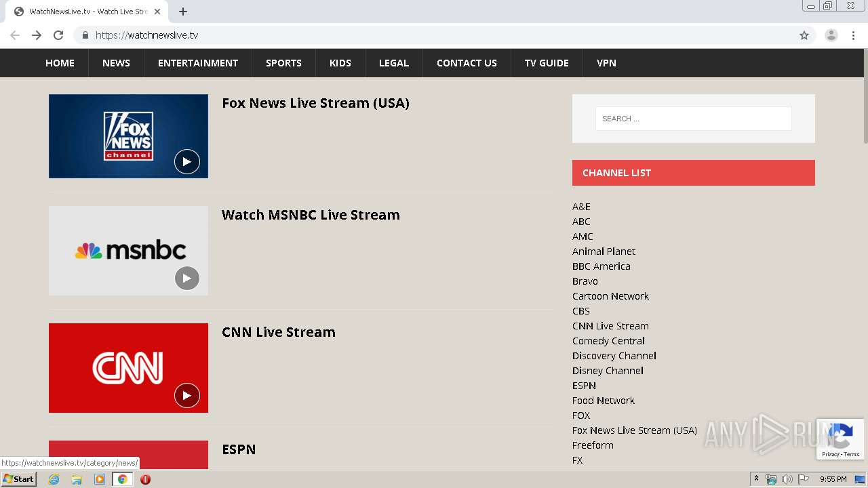Play the CNN stream thumbnail button
The width and height of the screenshot is (868, 488).
pyautogui.click(x=187, y=396)
